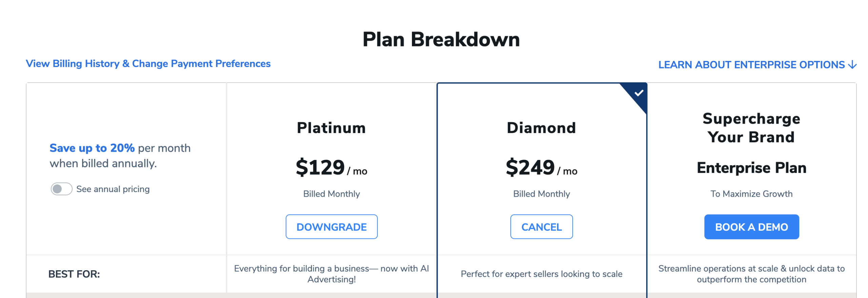This screenshot has width=868, height=298.
Task: Select the Diamond plan heading
Action: click(x=541, y=128)
